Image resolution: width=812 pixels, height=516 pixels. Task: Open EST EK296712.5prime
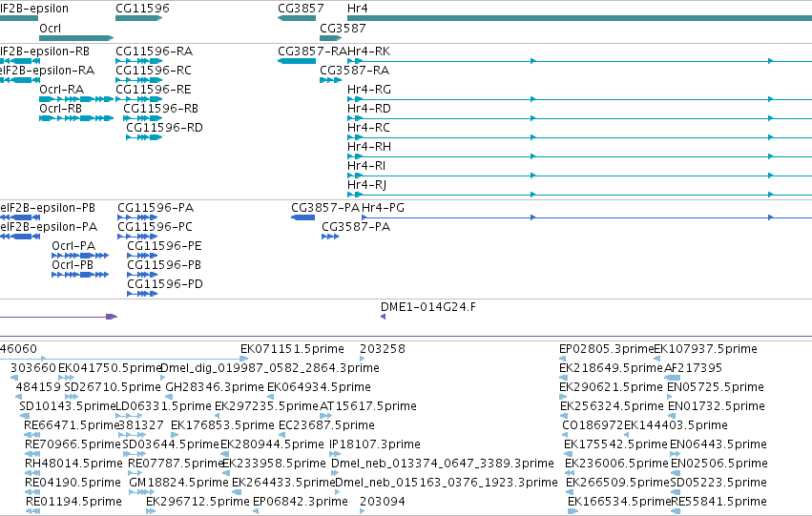tap(198, 502)
